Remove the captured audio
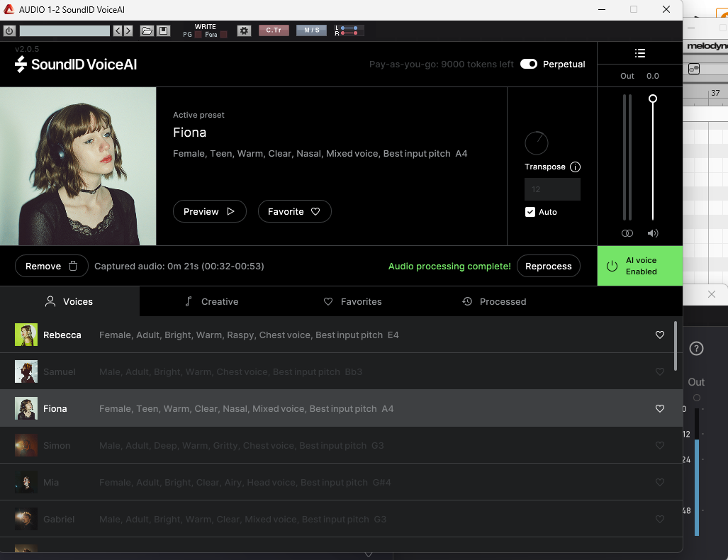 [51, 266]
